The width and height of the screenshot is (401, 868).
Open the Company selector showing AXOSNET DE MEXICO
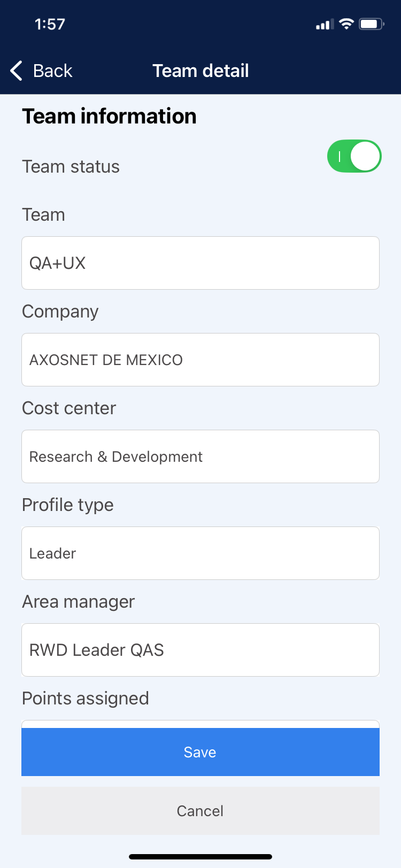point(200,360)
